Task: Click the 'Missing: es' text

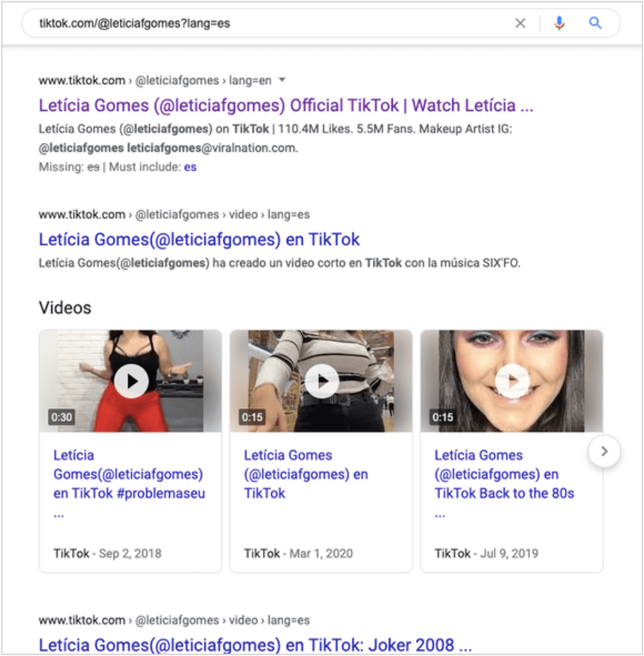Action: point(69,167)
